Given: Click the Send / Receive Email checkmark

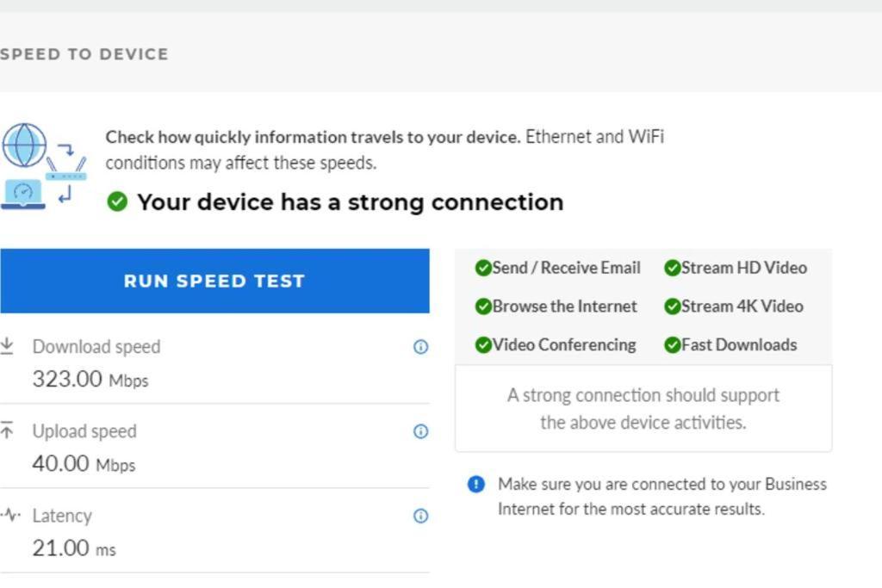Looking at the screenshot, I should coord(482,268).
